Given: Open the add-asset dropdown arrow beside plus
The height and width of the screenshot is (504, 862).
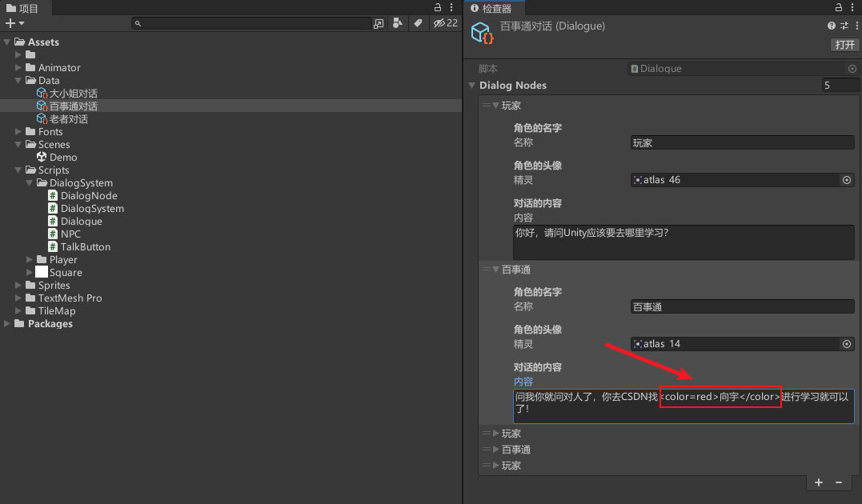Looking at the screenshot, I should click(x=22, y=23).
